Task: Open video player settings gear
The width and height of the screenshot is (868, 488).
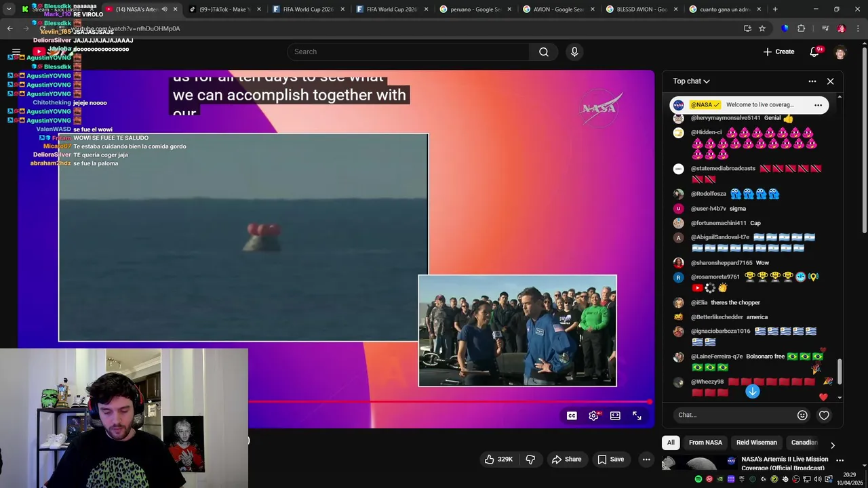Action: pyautogui.click(x=593, y=415)
